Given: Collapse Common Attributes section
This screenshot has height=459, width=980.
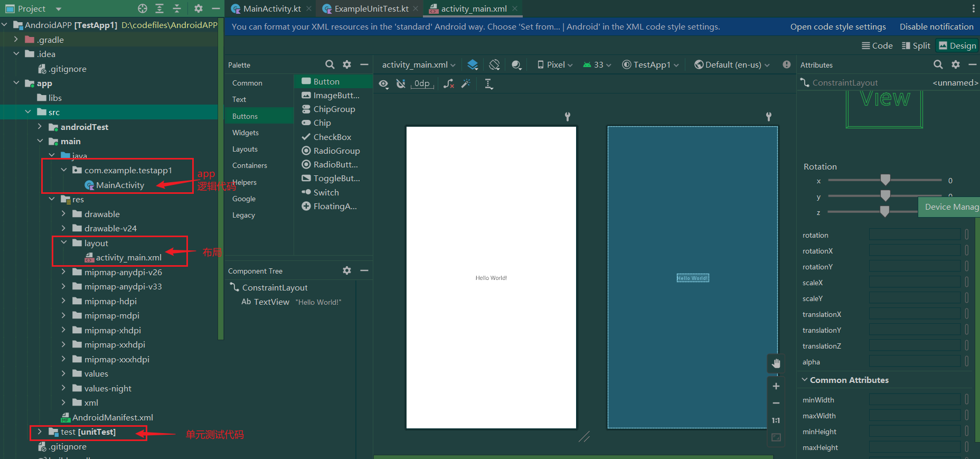Looking at the screenshot, I should tap(805, 380).
